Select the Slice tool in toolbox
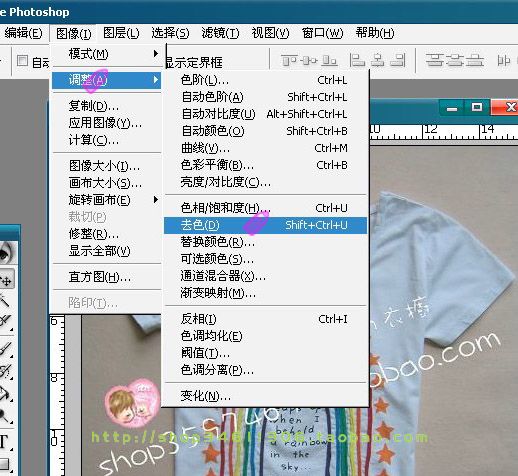Viewport: 518px width, 476px height. [x=5, y=322]
